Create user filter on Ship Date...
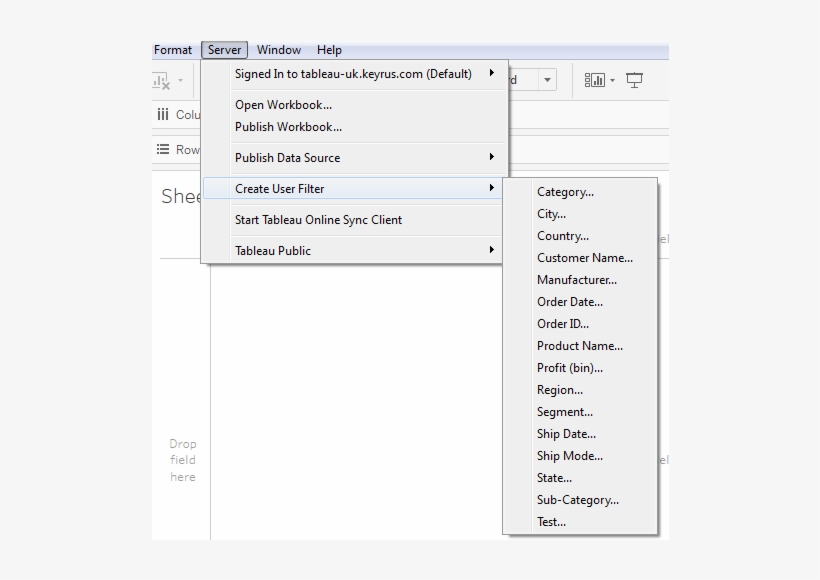 [x=580, y=434]
